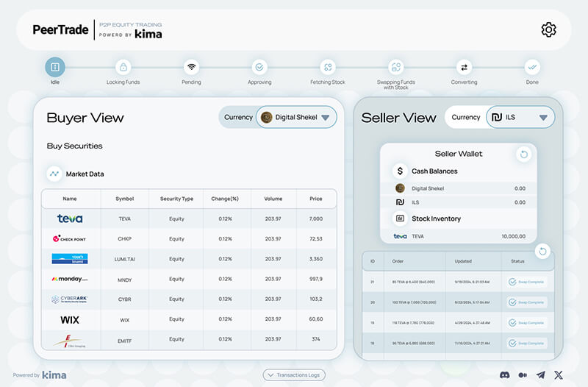Click the Converting arrows step icon
This screenshot has width=588, height=387.
click(464, 67)
